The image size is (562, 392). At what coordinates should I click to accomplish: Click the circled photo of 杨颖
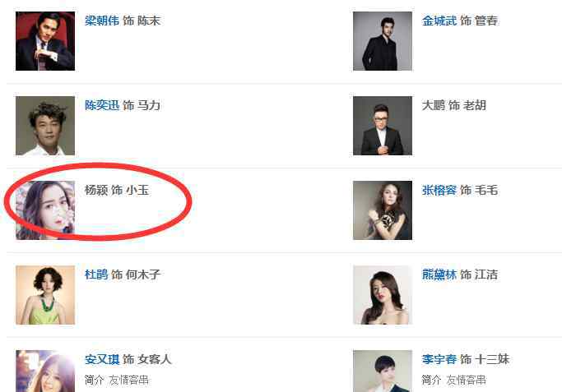click(45, 210)
